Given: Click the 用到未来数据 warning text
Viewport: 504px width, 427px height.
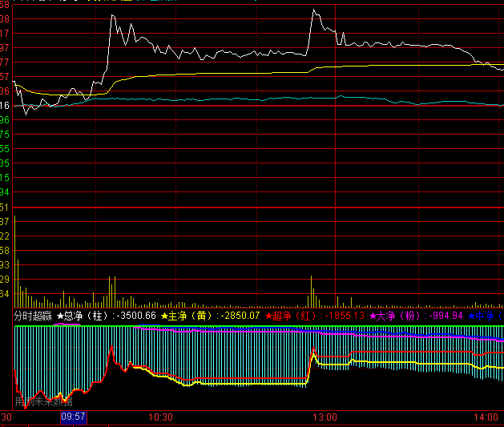Looking at the screenshot, I should coord(43,401).
